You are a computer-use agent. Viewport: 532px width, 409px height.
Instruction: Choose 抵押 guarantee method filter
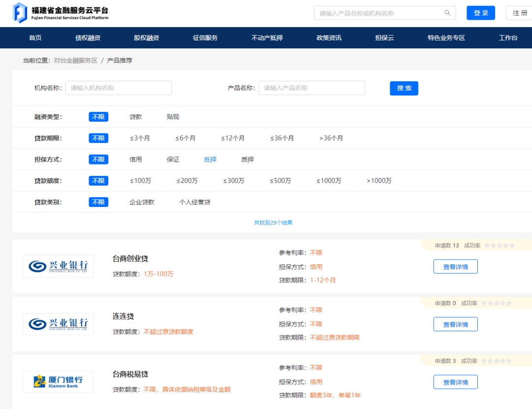[210, 160]
